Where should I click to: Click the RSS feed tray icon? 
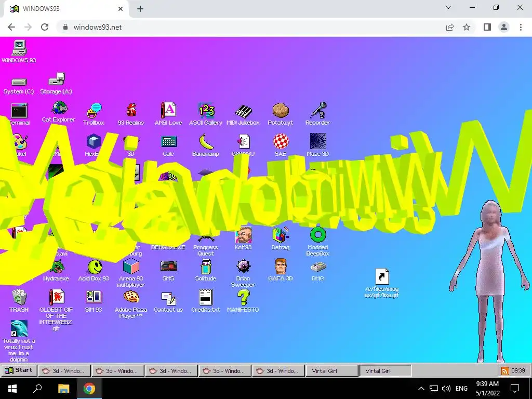pos(505,371)
